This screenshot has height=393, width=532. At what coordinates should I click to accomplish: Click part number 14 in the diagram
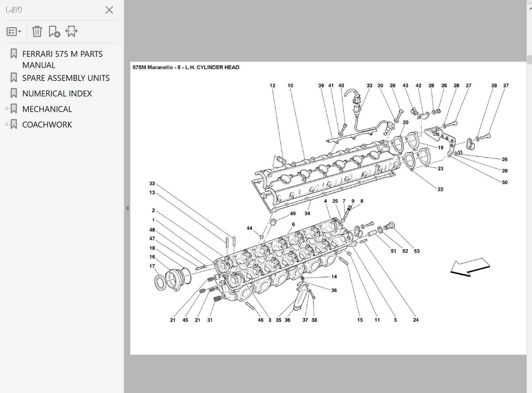click(334, 277)
